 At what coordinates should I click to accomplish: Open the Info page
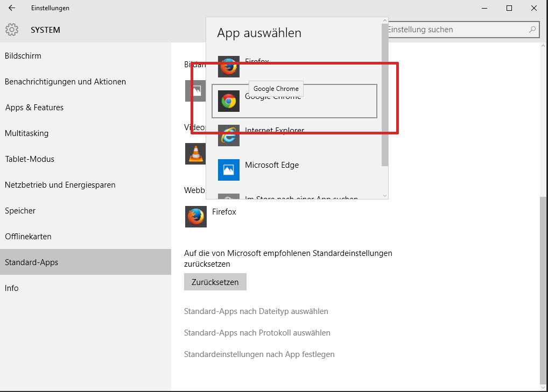(86, 288)
